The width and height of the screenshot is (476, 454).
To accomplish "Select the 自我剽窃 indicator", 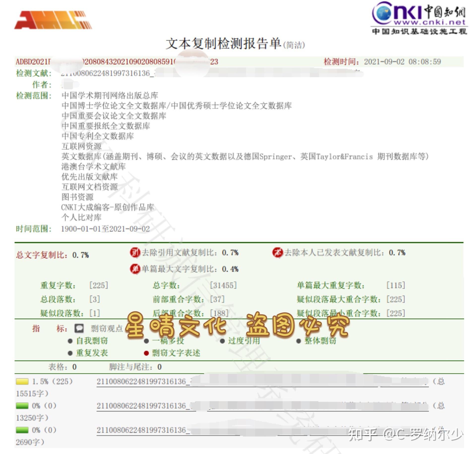I will tap(88, 341).
